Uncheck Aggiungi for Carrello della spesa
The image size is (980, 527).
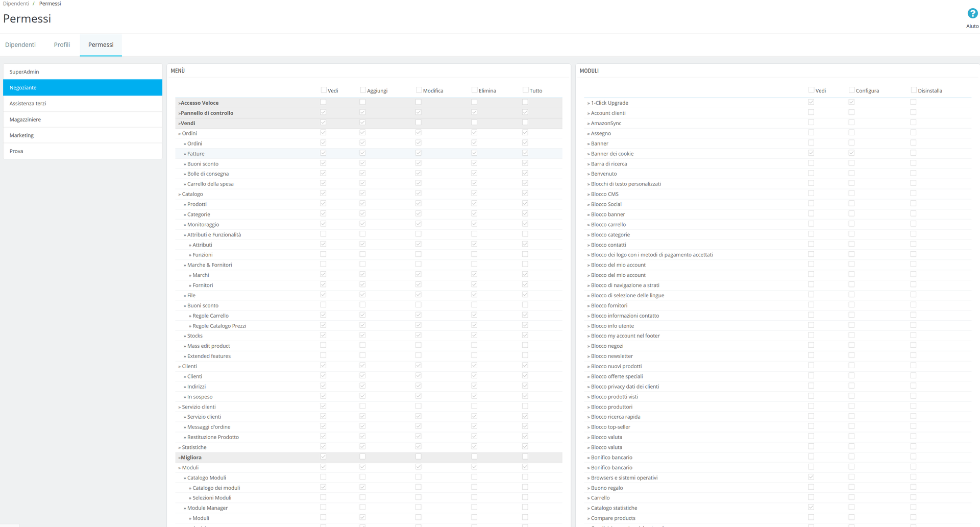coord(362,183)
